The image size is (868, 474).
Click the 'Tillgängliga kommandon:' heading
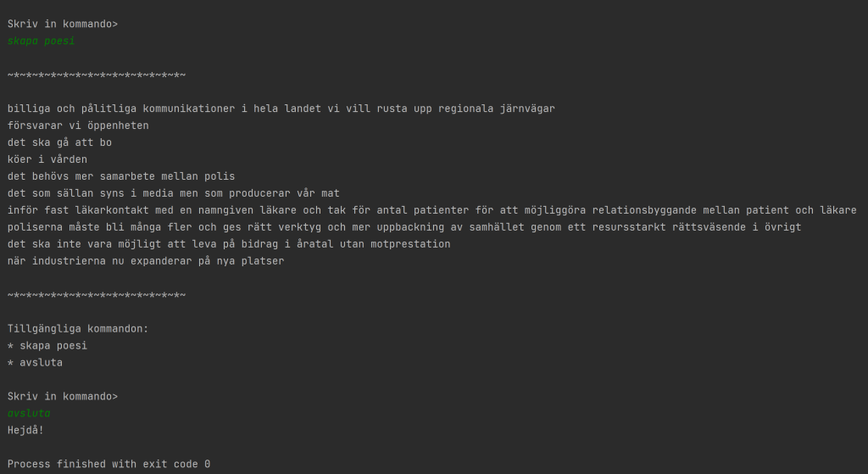[x=78, y=328]
